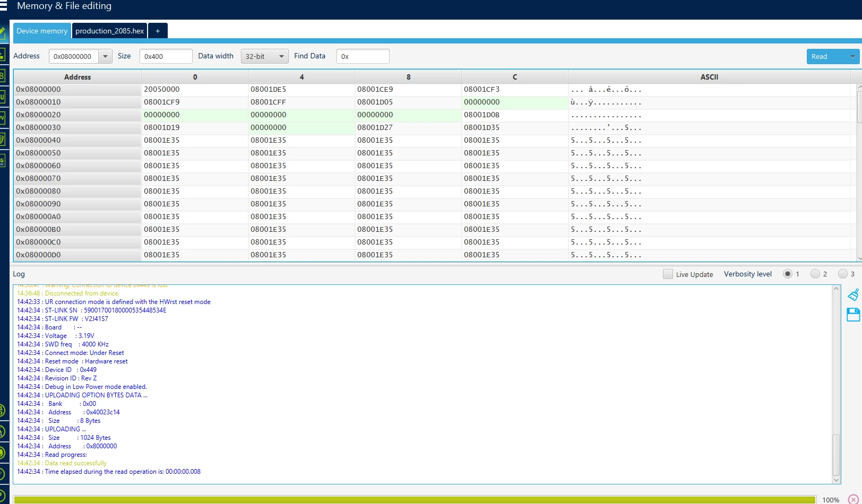Enable the Live Update checkbox
The height and width of the screenshot is (504, 862).
tap(668, 274)
